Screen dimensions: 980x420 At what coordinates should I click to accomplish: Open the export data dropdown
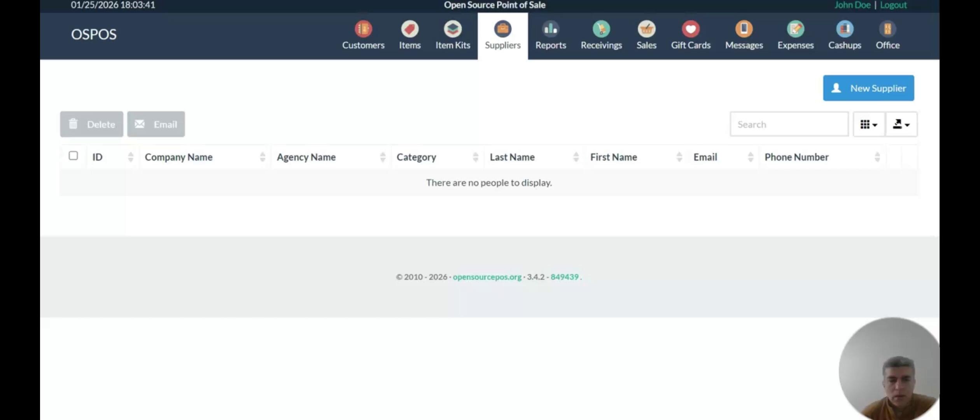click(x=901, y=124)
